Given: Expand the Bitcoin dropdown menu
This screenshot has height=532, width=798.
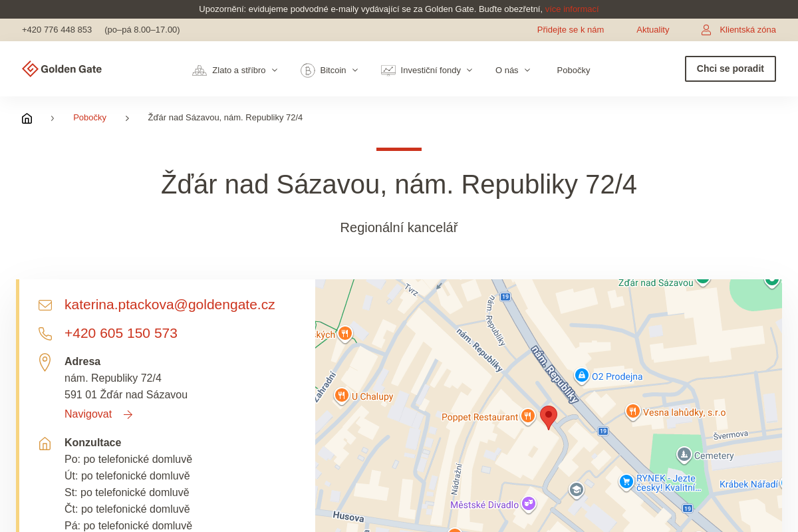Looking at the screenshot, I should point(330,70).
